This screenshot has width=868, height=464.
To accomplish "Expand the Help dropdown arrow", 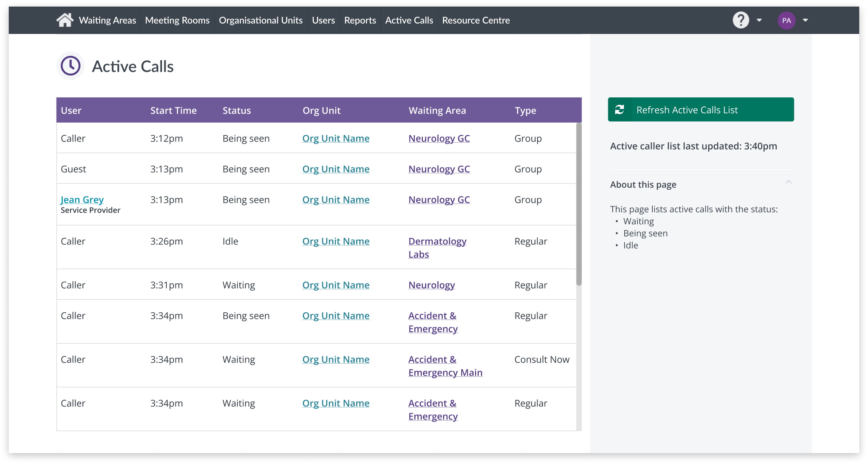I will coord(759,20).
